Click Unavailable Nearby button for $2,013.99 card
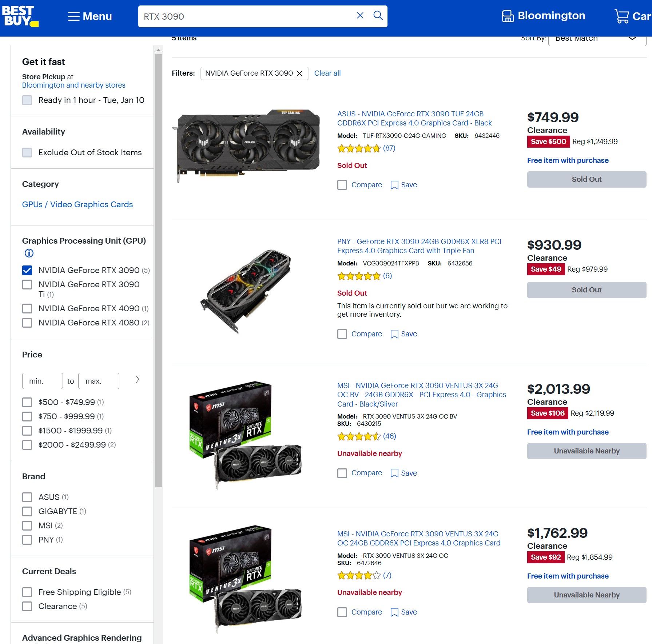This screenshot has height=644, width=652. pos(587,451)
